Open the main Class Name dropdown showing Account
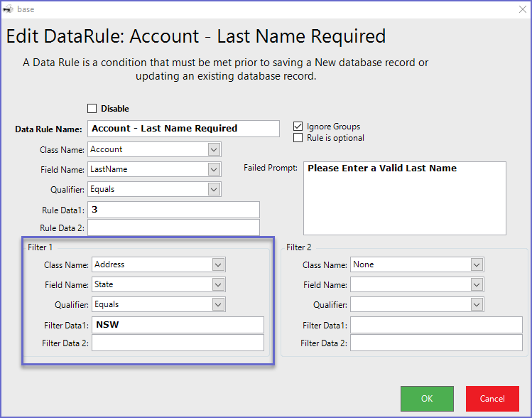The width and height of the screenshot is (532, 418). tap(214, 149)
